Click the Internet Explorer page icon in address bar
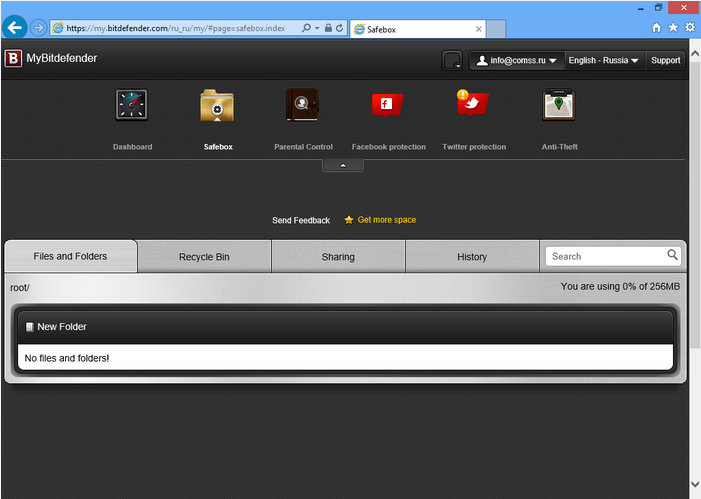 point(58,28)
